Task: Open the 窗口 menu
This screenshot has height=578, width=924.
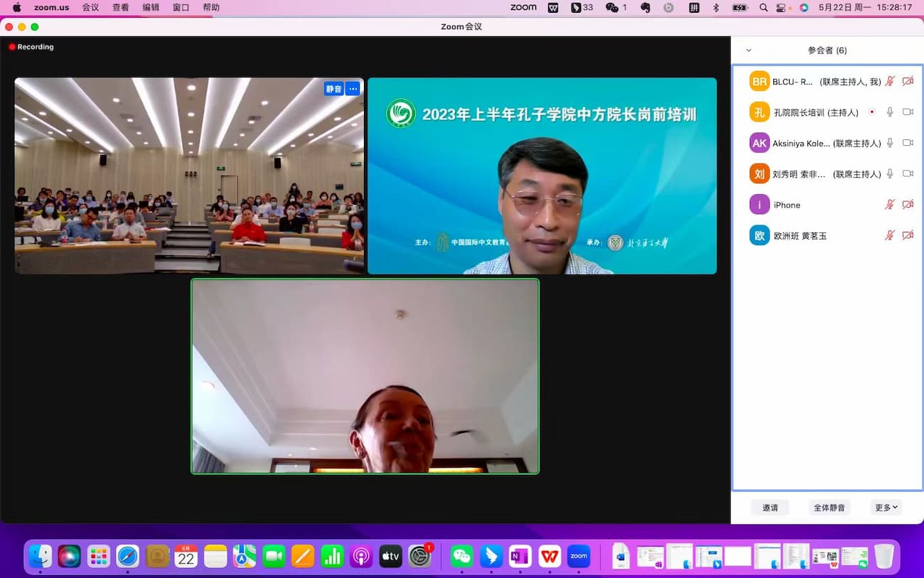Action: pos(181,8)
